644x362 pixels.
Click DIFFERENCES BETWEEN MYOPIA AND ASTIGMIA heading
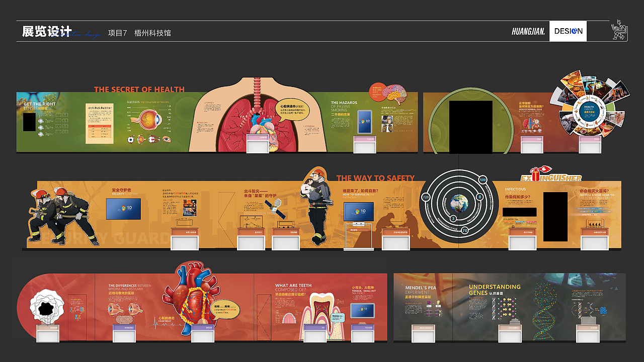[130, 288]
